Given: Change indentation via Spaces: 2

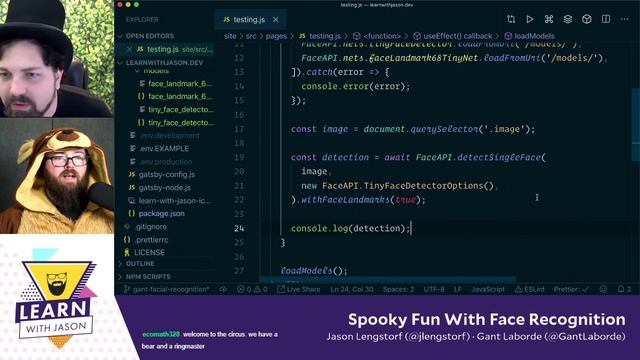Looking at the screenshot, I should [x=398, y=289].
